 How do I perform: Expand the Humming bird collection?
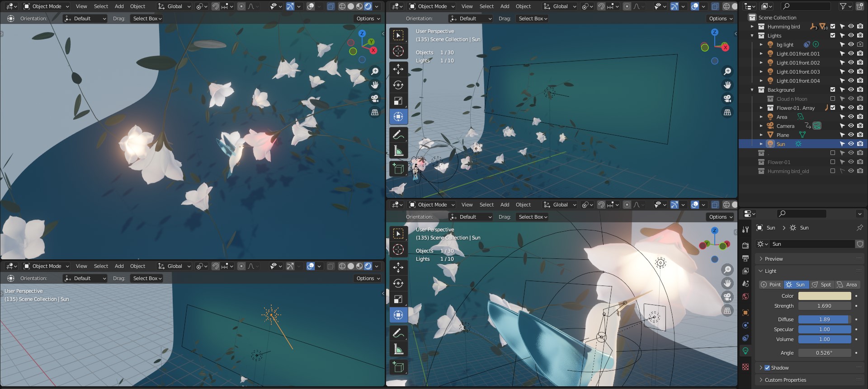[752, 26]
